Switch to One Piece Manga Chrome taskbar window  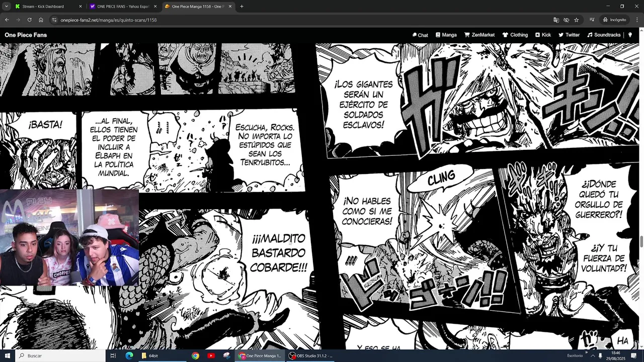click(x=261, y=355)
